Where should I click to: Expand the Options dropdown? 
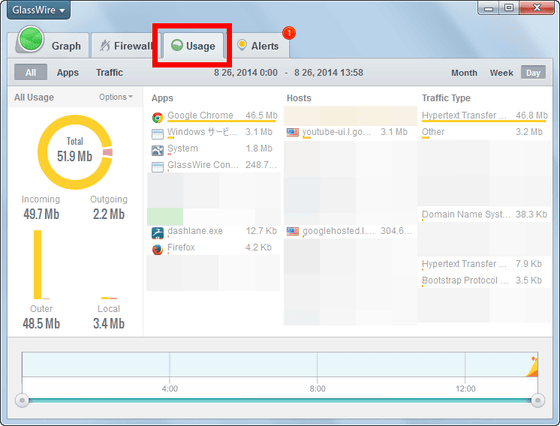tap(116, 97)
